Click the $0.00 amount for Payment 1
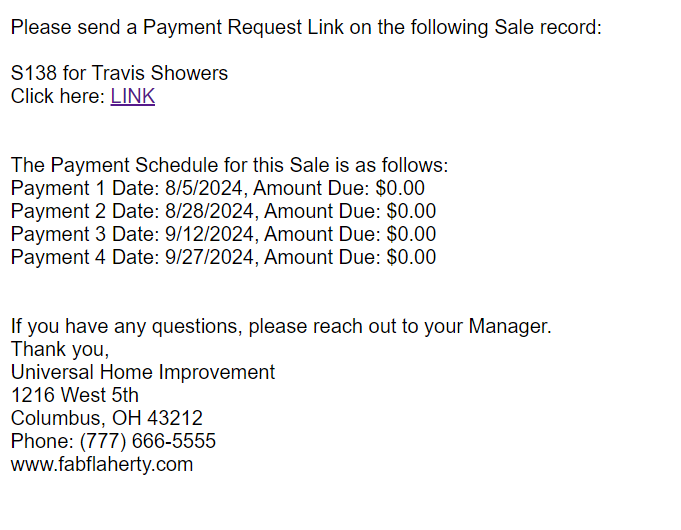Image resolution: width=681 pixels, height=530 pixels. click(x=400, y=188)
